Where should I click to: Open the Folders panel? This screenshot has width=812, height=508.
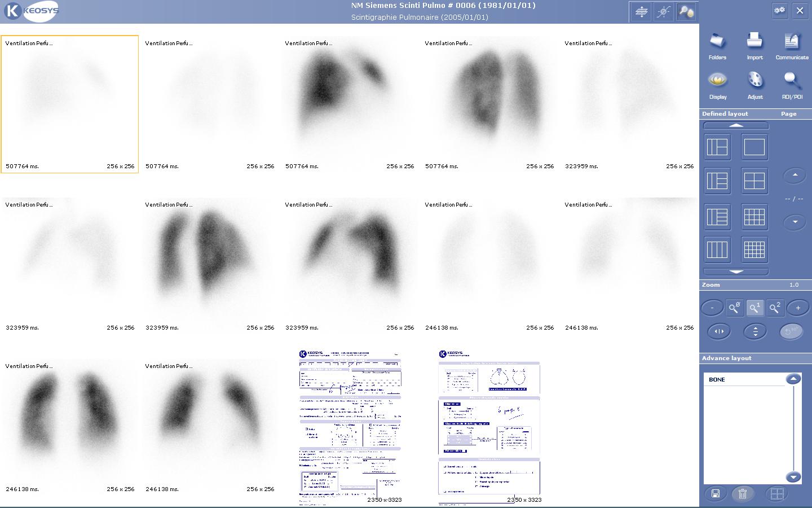pos(717,46)
